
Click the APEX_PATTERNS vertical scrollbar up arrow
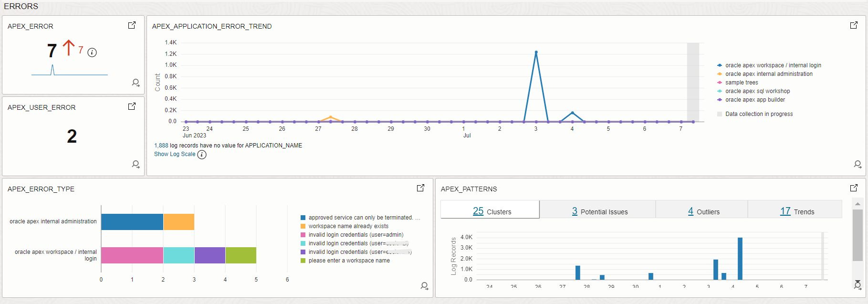[858, 204]
